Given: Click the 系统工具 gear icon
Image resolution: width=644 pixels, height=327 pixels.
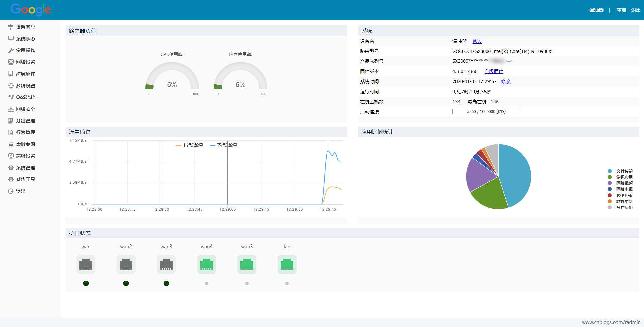Looking at the screenshot, I should point(11,179).
